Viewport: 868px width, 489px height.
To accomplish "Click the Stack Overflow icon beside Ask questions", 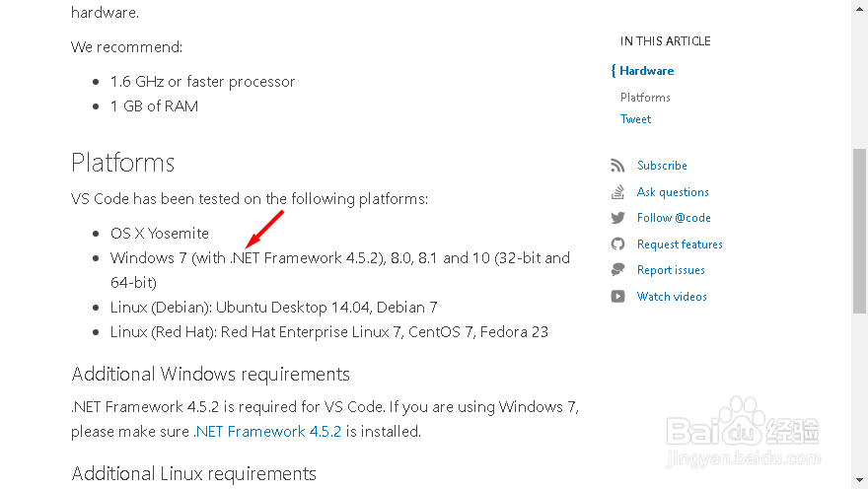I will pos(617,192).
